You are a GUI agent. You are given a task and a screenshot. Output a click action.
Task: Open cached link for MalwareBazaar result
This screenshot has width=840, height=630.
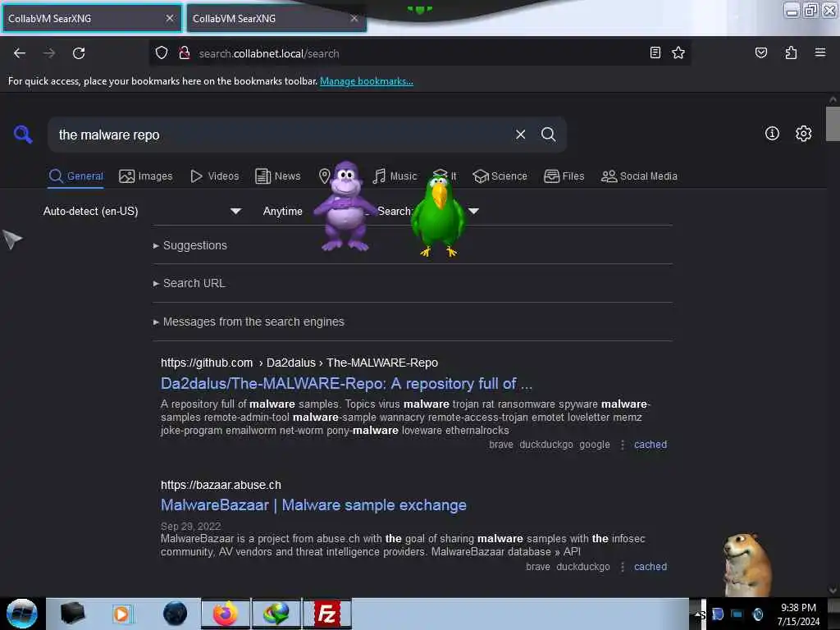(x=651, y=566)
